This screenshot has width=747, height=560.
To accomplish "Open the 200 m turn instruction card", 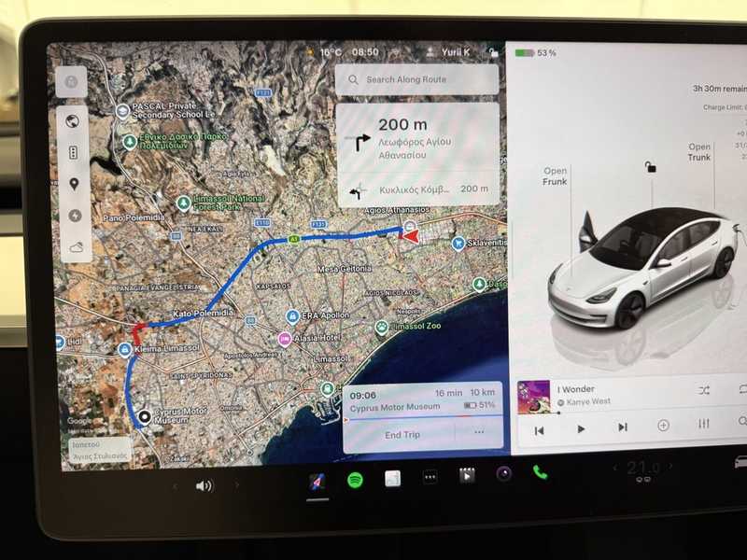I will click(x=417, y=138).
